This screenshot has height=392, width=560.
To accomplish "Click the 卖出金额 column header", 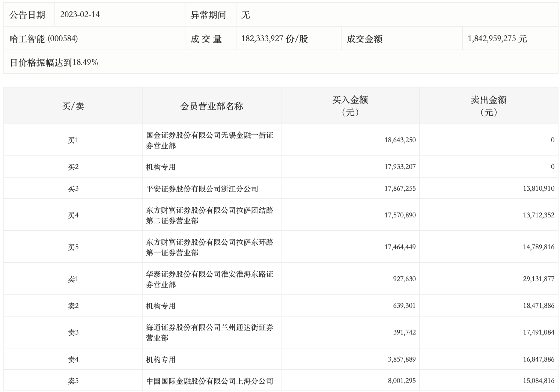I will [489, 106].
